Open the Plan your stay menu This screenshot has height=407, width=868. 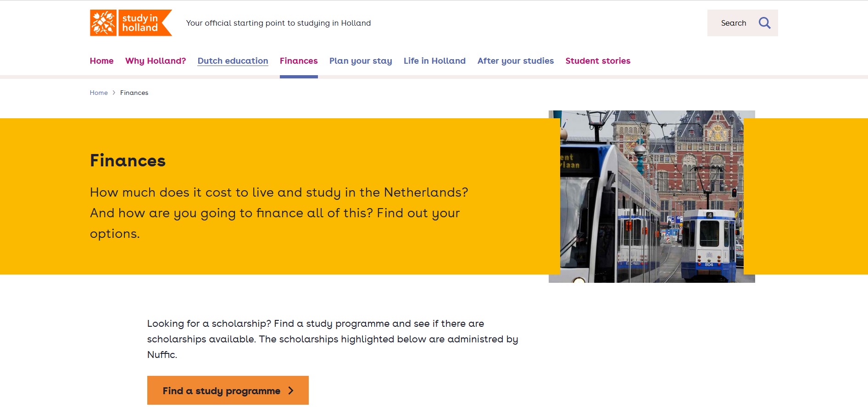point(361,61)
